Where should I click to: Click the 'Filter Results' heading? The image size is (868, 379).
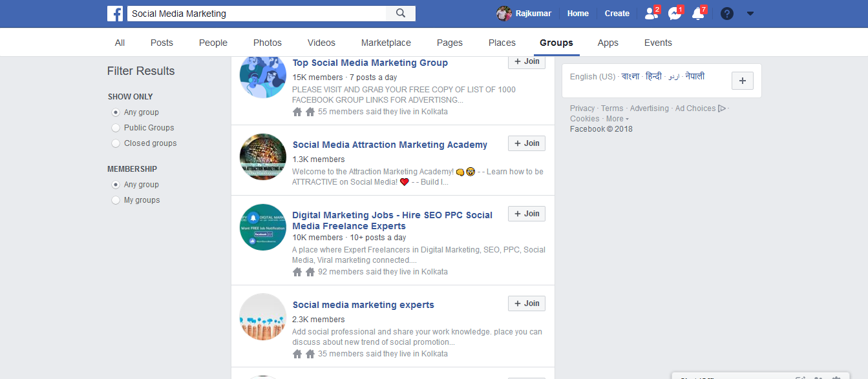pyautogui.click(x=141, y=71)
